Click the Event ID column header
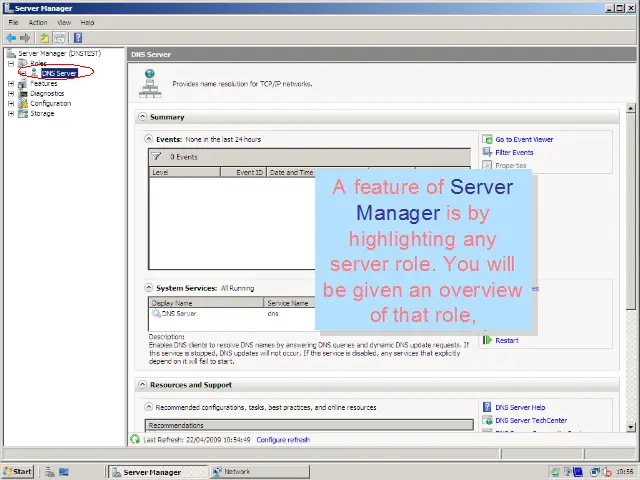The image size is (640, 480). click(x=244, y=172)
